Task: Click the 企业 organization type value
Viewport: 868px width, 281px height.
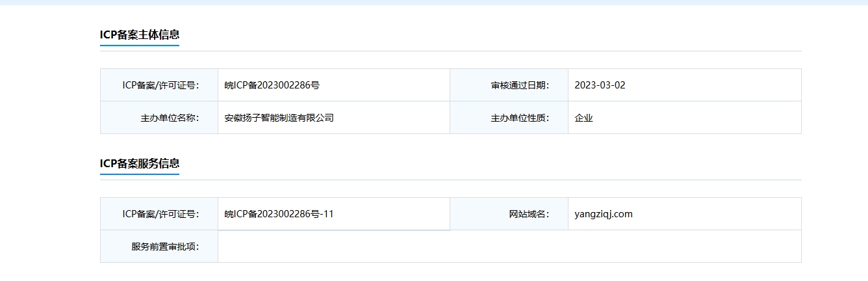Action: [584, 118]
